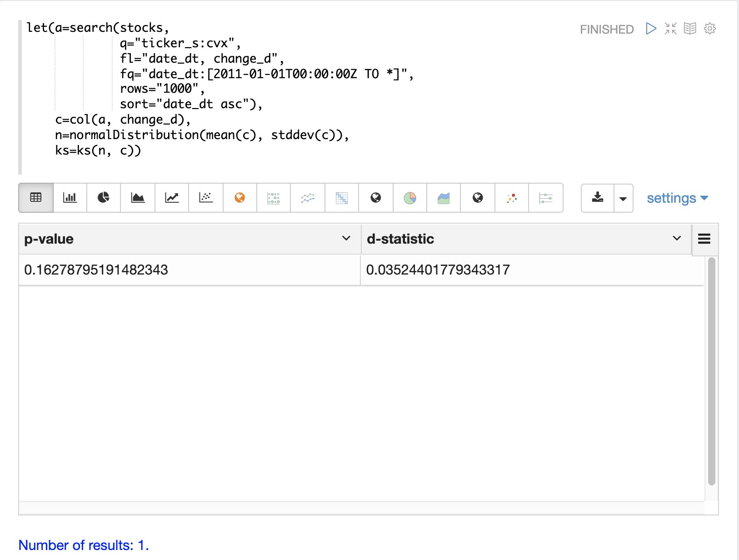Image resolution: width=739 pixels, height=560 pixels.
Task: Choose the colored dots bubble visualization
Action: coord(512,198)
